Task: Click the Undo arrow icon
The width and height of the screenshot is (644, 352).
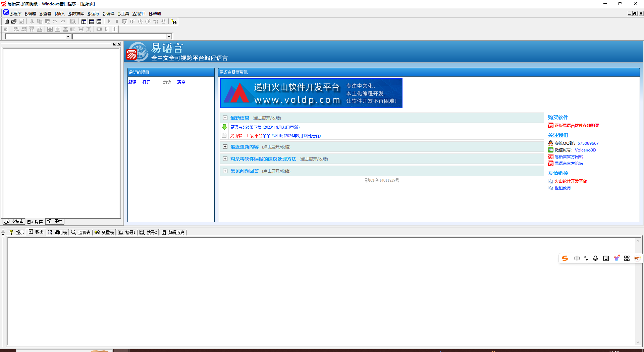Action: click(x=63, y=21)
